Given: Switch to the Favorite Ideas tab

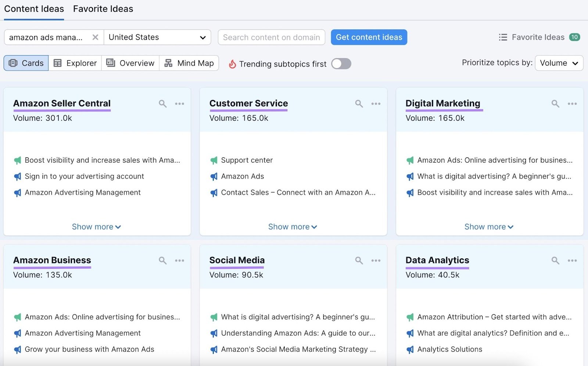Looking at the screenshot, I should (103, 9).
